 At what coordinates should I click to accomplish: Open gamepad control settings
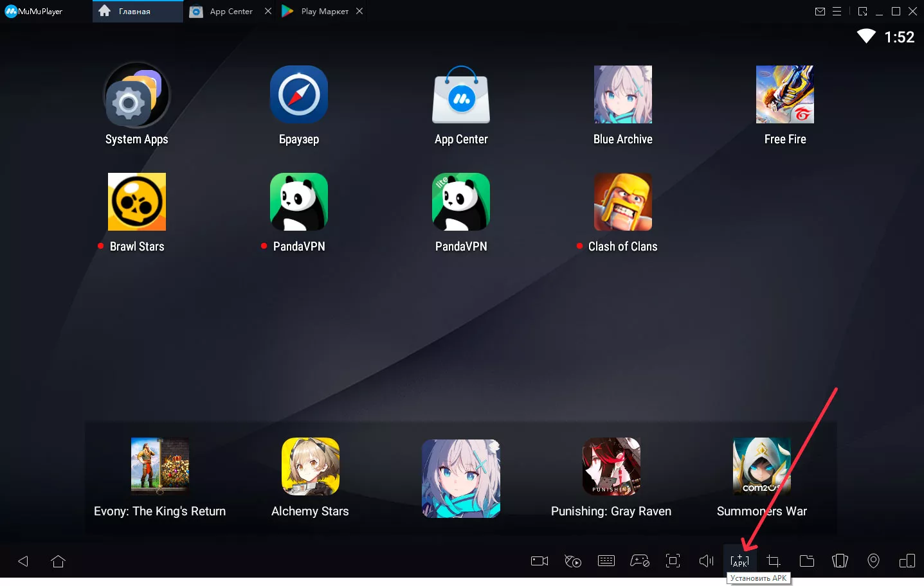[x=640, y=561]
